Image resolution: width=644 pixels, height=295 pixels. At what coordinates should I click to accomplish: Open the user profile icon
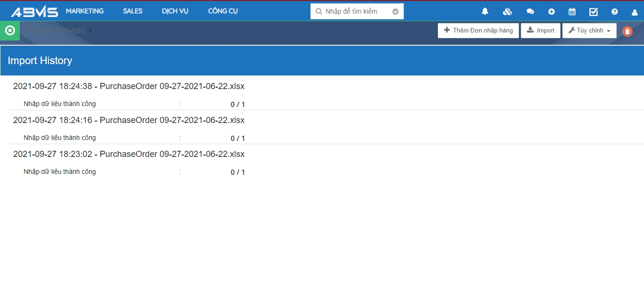pyautogui.click(x=635, y=12)
